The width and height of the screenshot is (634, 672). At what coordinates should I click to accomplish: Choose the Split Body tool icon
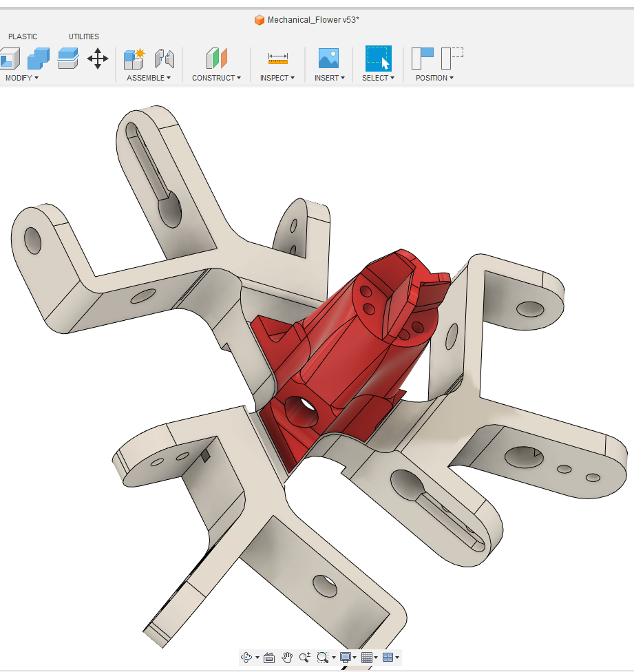(x=67, y=59)
